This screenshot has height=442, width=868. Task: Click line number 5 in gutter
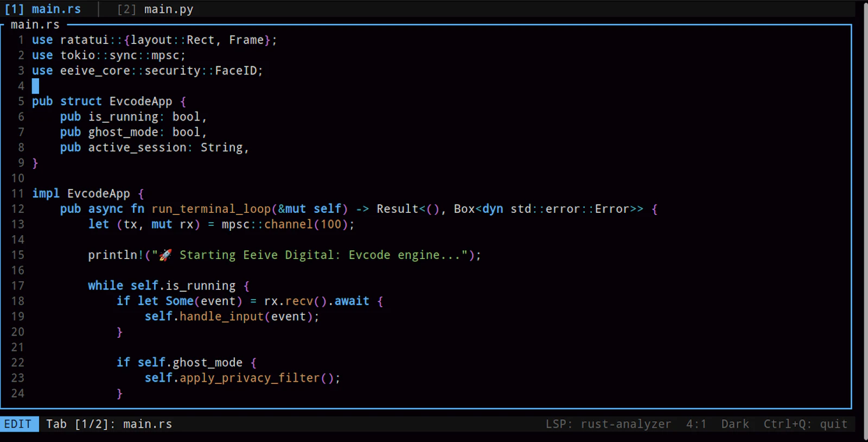[x=21, y=102]
